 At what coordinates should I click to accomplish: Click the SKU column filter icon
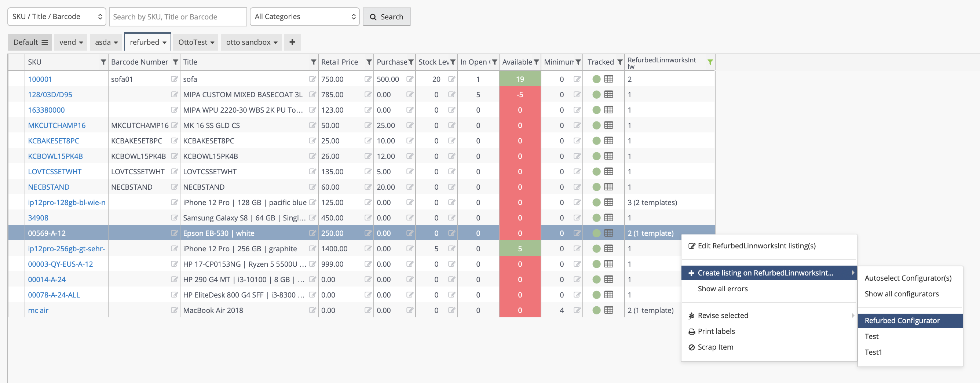pos(103,62)
